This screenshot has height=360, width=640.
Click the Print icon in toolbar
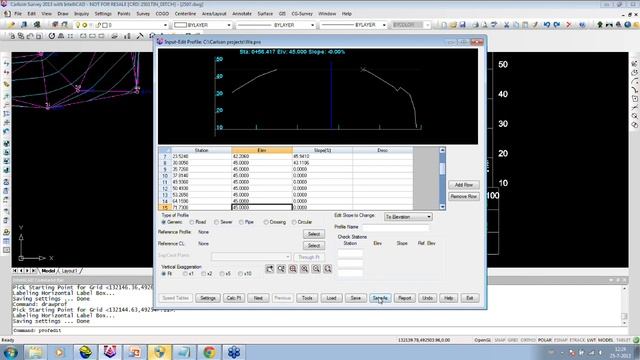[x=476, y=25]
